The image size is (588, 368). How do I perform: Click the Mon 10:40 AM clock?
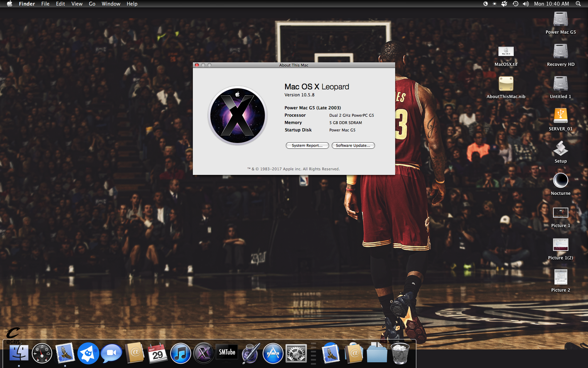point(552,4)
